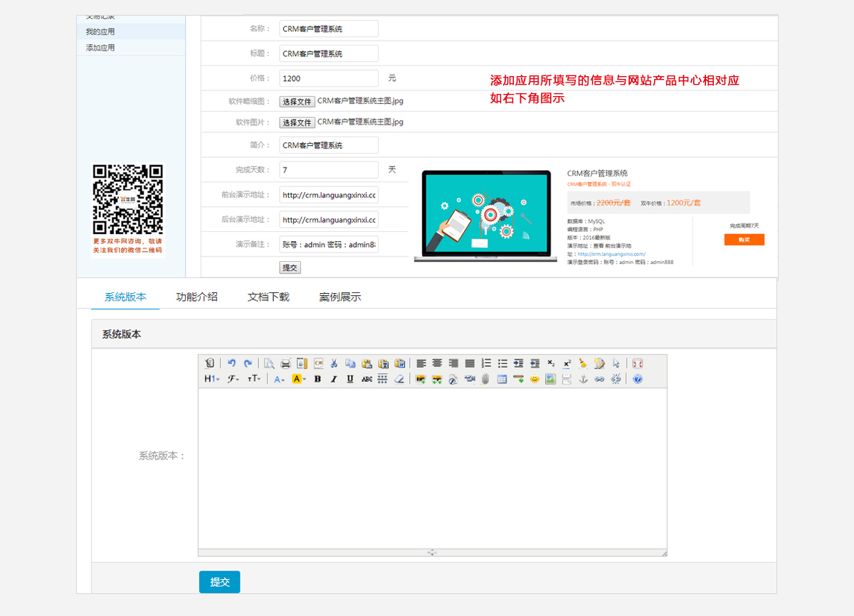Click the orange 购买 button
This screenshot has width=854, height=616.
coord(744,240)
